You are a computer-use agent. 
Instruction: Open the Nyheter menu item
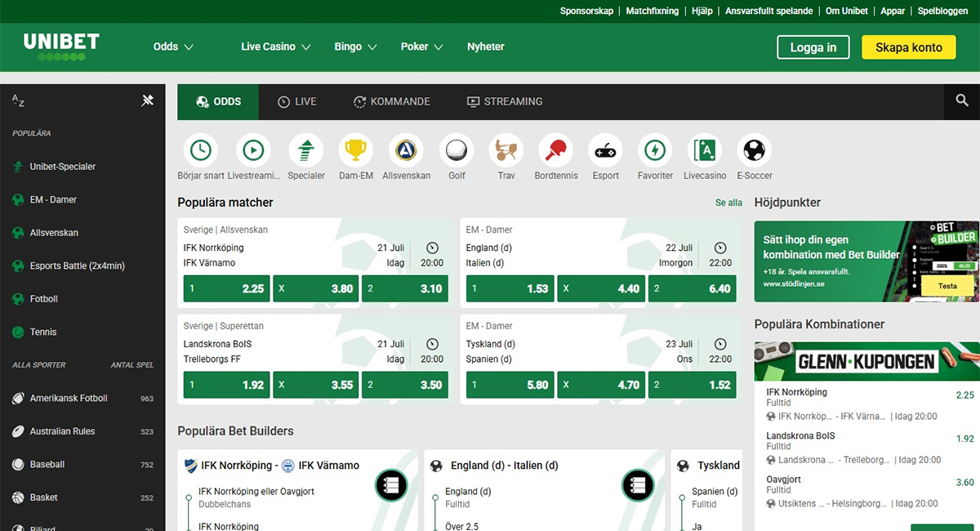486,47
